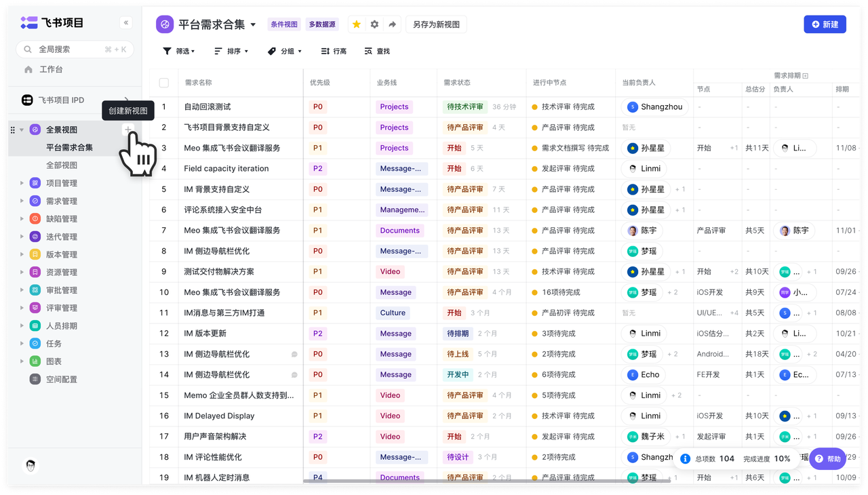Share the view with the arrow icon
This screenshot has width=868, height=495.
point(392,24)
